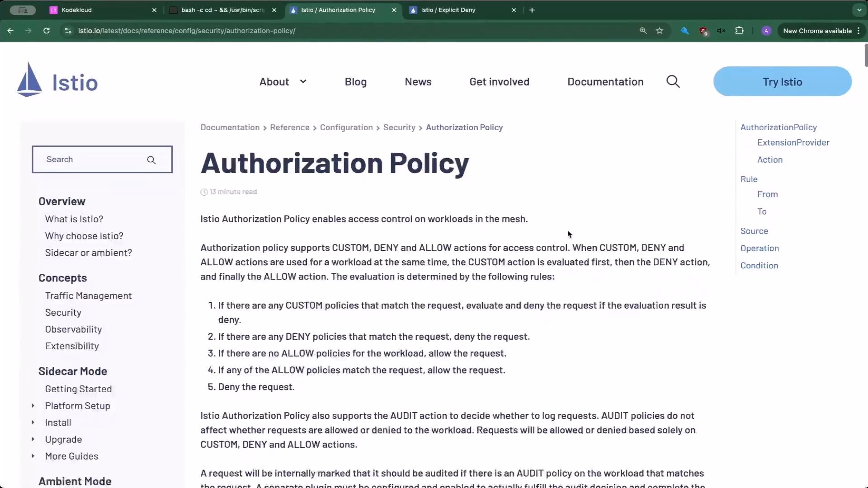Switch to the Kodekloud tab
Image resolution: width=868 pixels, height=488 pixels.
point(103,10)
